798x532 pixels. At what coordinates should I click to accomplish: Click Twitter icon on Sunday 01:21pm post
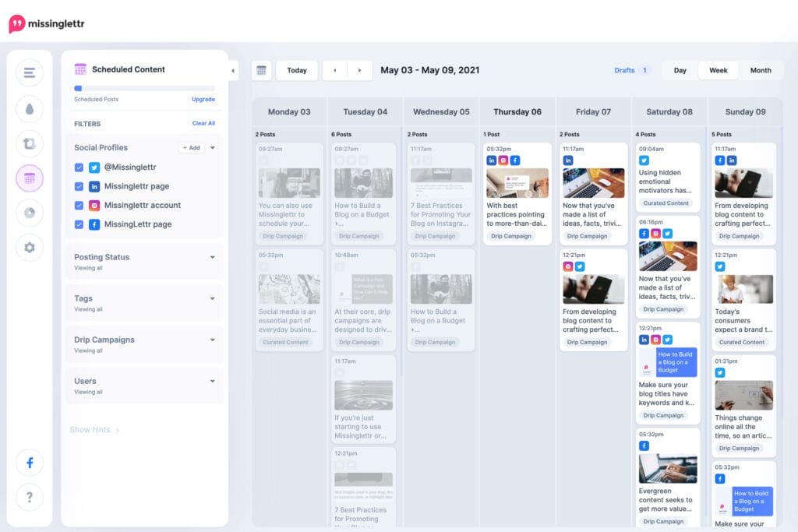pos(719,373)
